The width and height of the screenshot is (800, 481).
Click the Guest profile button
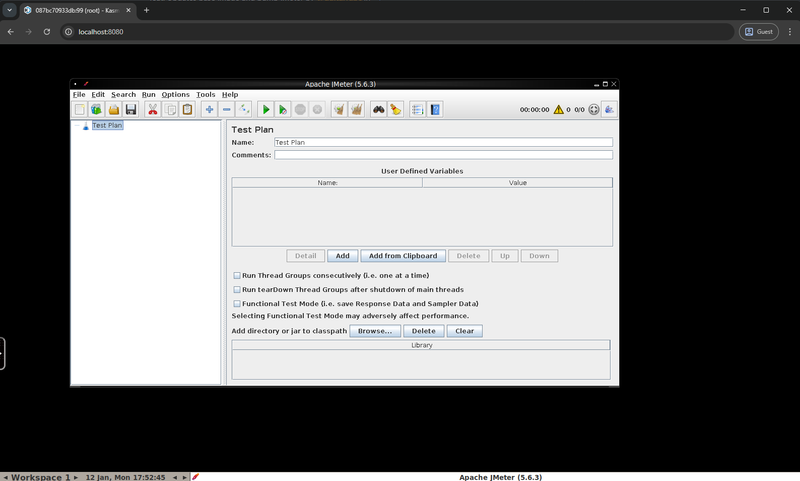coord(759,32)
